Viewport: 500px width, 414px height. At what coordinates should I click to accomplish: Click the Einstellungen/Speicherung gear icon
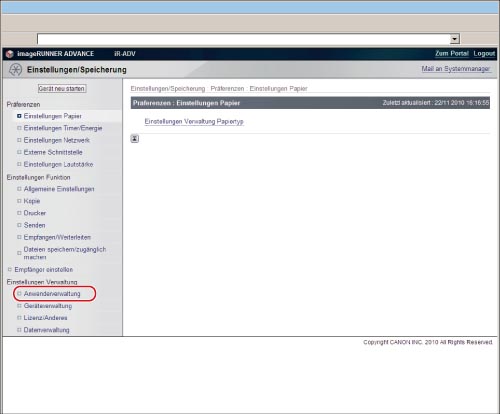pos(15,70)
